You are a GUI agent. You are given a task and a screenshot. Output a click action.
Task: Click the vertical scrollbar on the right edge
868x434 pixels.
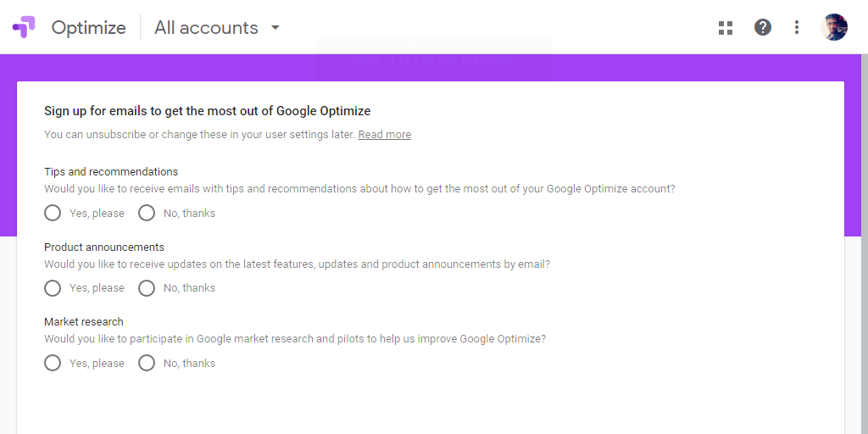pos(865,243)
